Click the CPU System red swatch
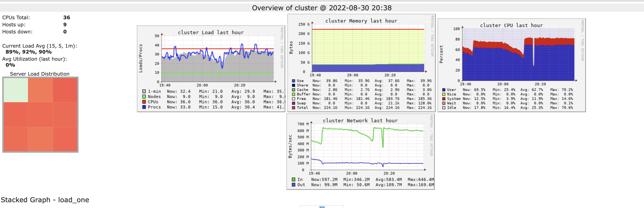This screenshot has width=644, height=208. coord(444,99)
